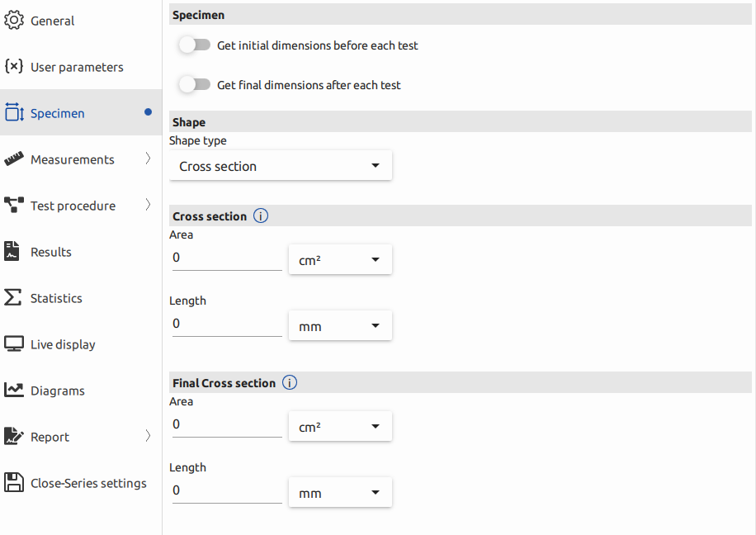
Task: Click the Diagrams chart icon
Action: (x=14, y=391)
